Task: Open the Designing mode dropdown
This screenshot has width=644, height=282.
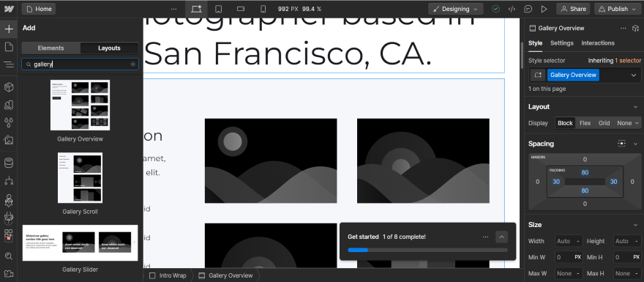Action: click(x=455, y=9)
